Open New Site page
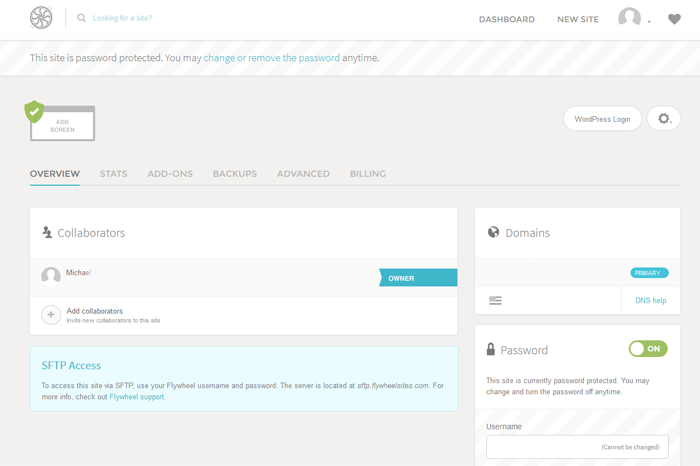 (578, 19)
